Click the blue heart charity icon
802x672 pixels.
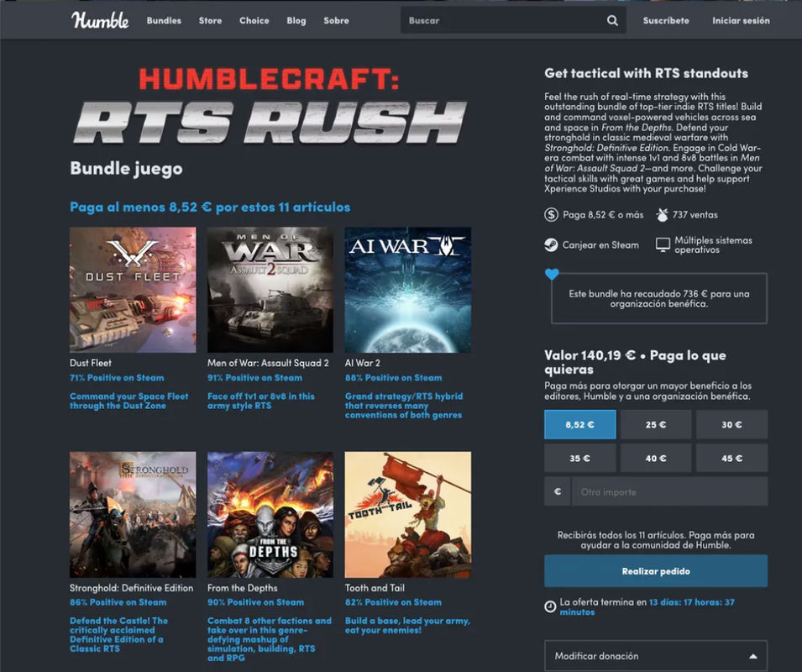tap(552, 275)
